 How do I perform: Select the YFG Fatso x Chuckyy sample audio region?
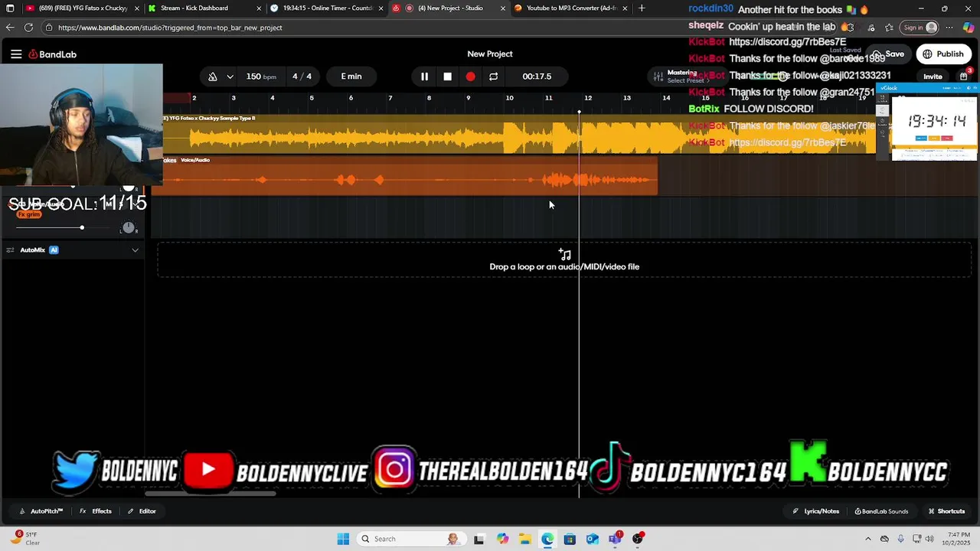[x=519, y=134]
